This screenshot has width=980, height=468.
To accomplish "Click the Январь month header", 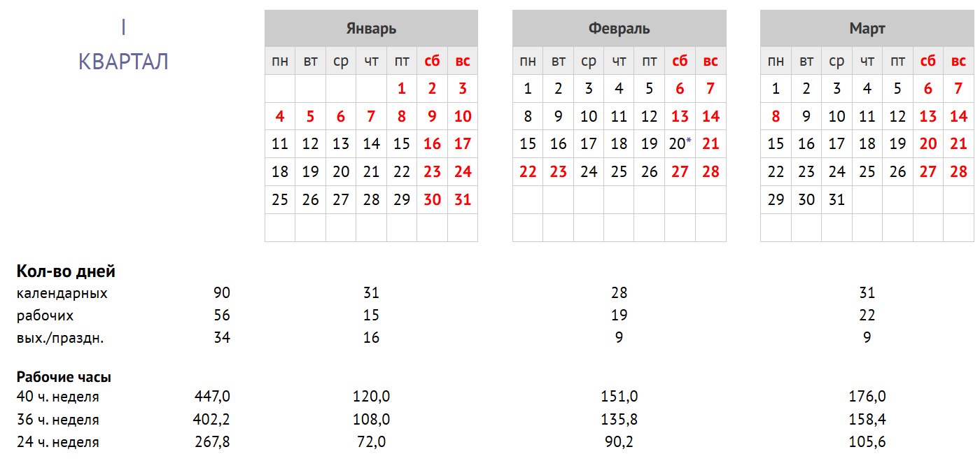I will 371,29.
